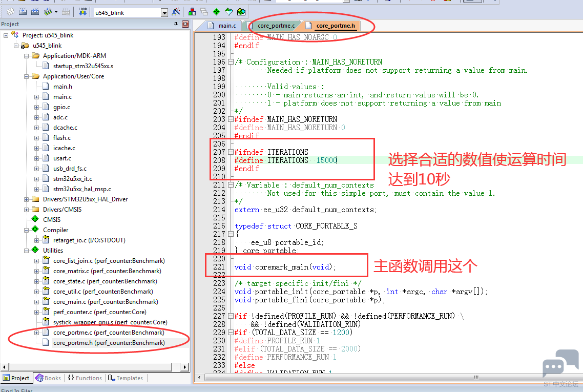Open the u545_blink target selector dropdown
Image resolution: width=583 pixels, height=392 pixels.
(164, 13)
